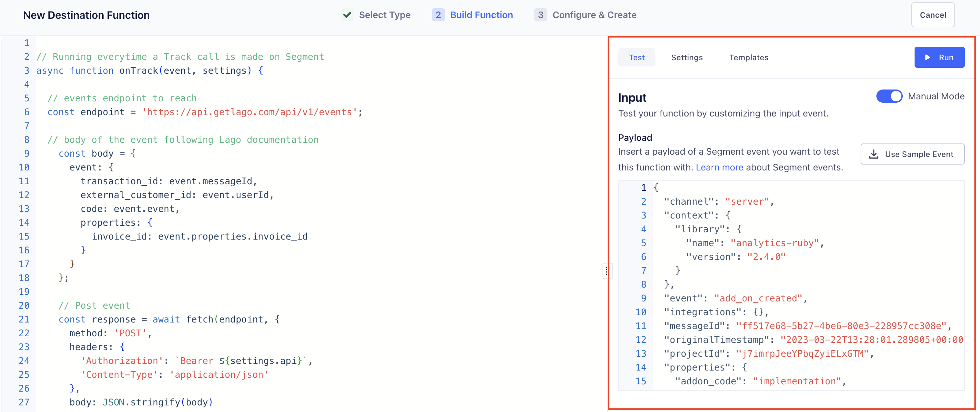Viewport: 980px width, 412px height.
Task: Click the "analytics-ruby" name value
Action: point(774,243)
